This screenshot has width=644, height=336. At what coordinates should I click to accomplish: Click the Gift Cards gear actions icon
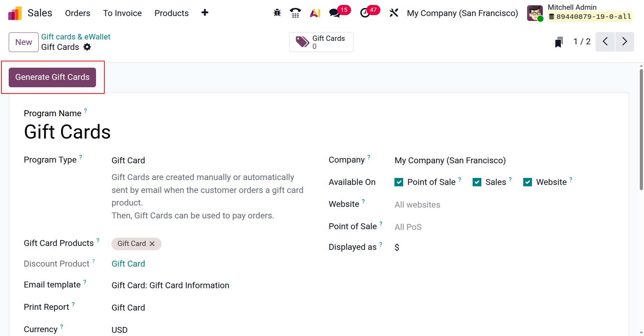(x=87, y=47)
